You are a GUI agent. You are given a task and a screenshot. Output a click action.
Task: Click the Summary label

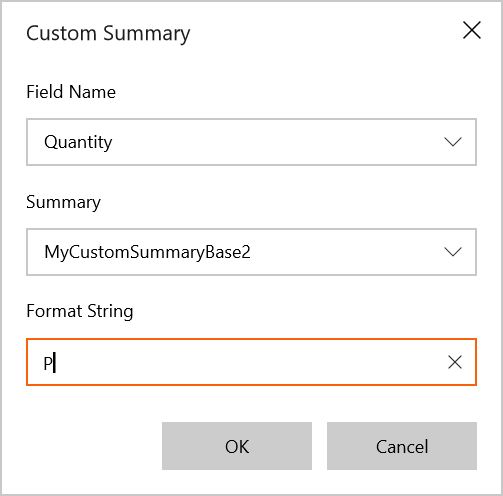point(63,202)
